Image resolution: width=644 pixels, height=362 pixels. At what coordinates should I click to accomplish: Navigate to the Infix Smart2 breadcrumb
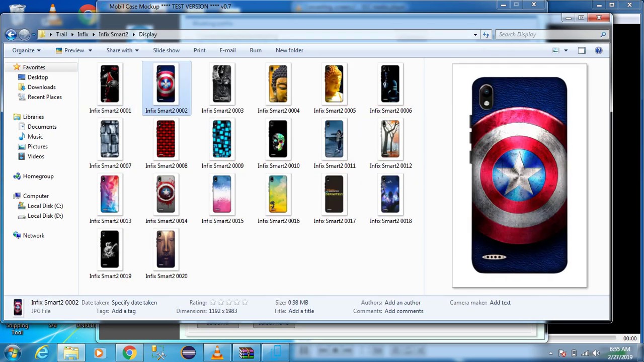point(113,34)
